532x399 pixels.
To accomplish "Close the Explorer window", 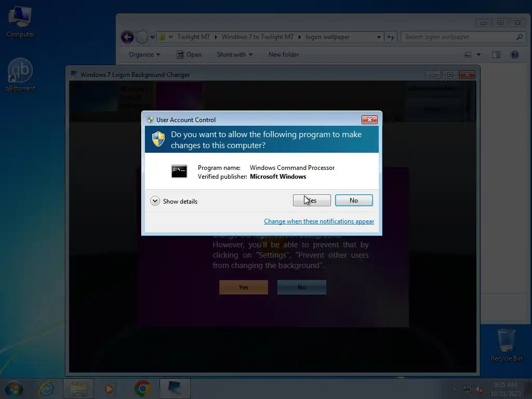I will (518, 23).
